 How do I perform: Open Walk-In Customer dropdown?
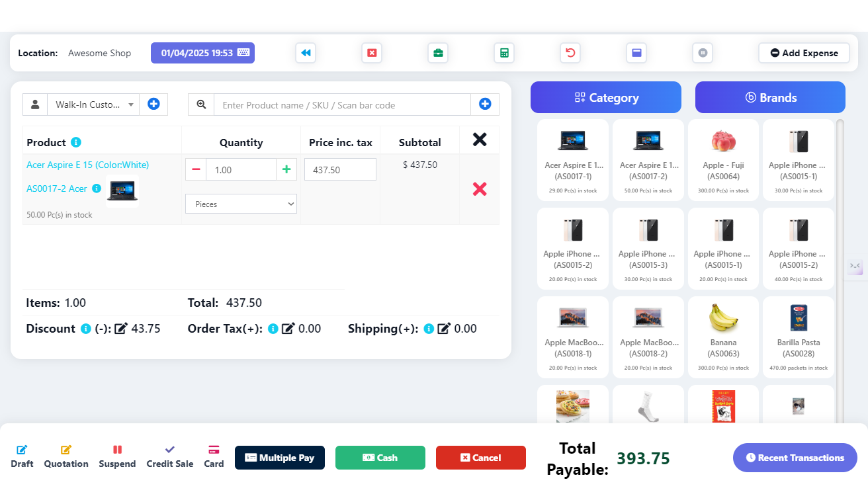pos(93,104)
